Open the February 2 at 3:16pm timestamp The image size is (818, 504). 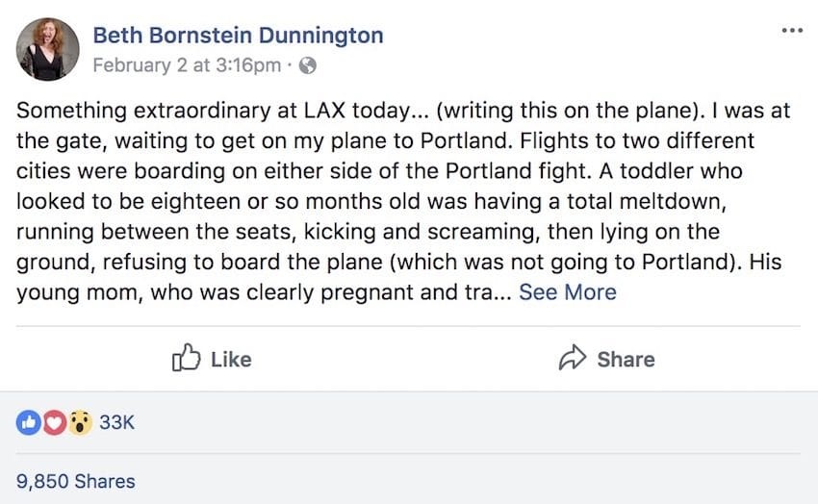[187, 66]
